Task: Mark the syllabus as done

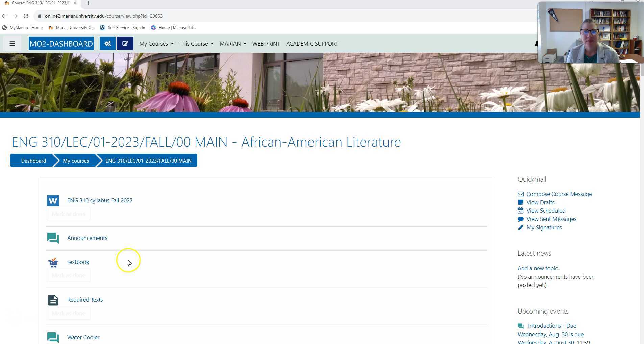Action: (x=68, y=214)
